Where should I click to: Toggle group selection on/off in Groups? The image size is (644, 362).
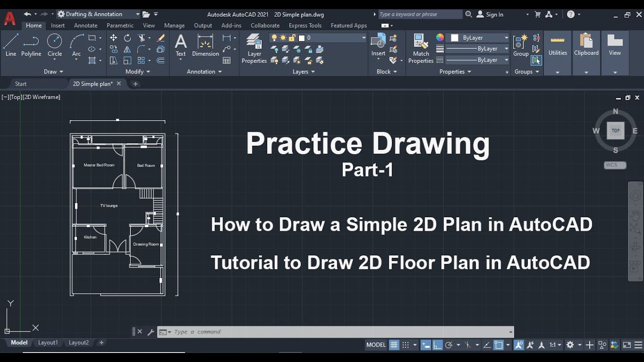(x=536, y=60)
